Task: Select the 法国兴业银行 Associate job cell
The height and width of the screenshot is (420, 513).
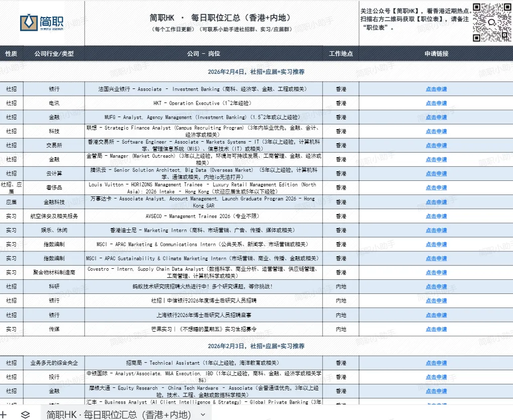Action: pyautogui.click(x=204, y=89)
